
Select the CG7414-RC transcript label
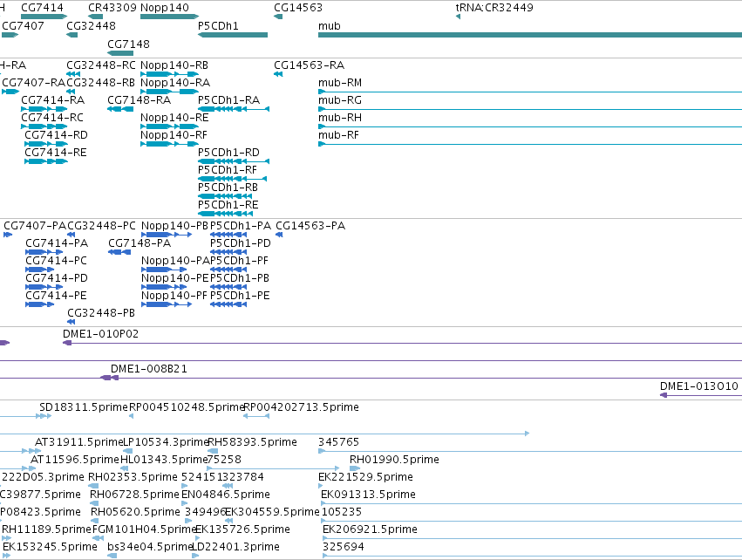(52, 118)
